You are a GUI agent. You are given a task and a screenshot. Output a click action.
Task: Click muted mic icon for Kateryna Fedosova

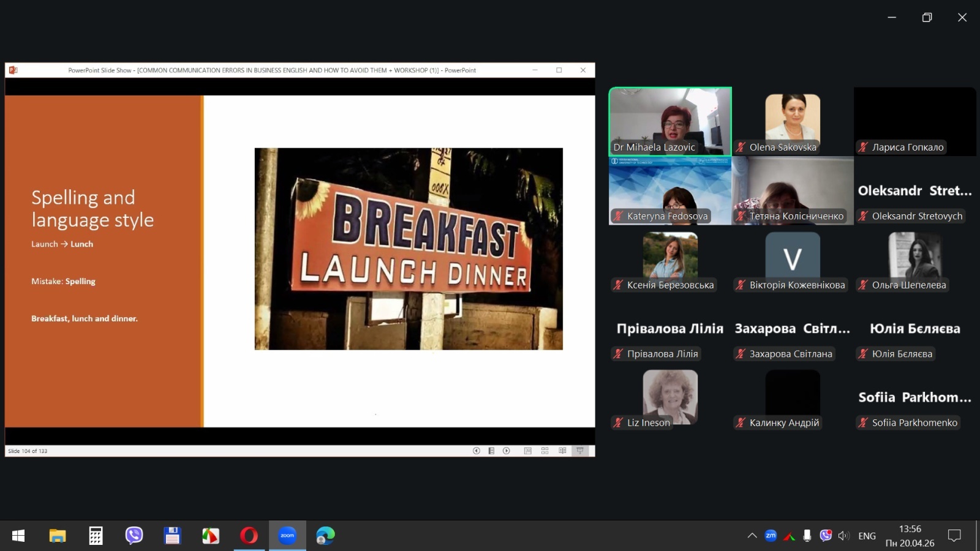click(619, 216)
